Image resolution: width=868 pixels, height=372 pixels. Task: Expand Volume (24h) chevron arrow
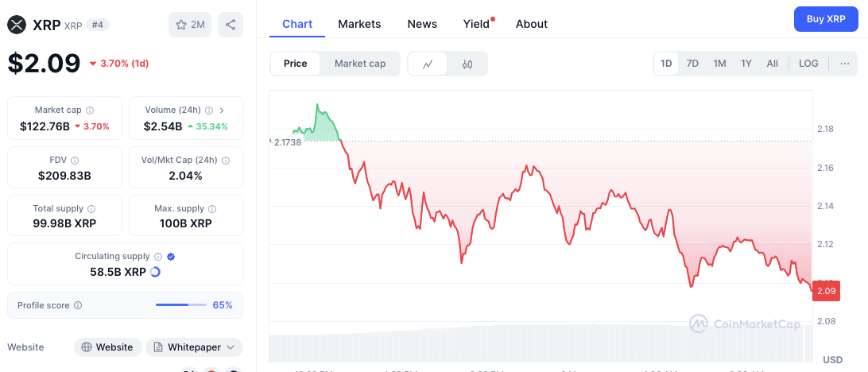[222, 110]
